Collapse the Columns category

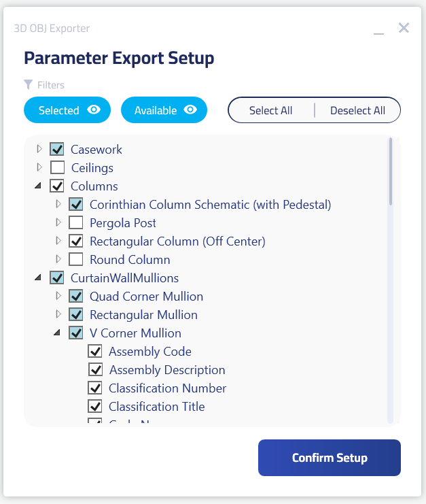[x=38, y=186]
